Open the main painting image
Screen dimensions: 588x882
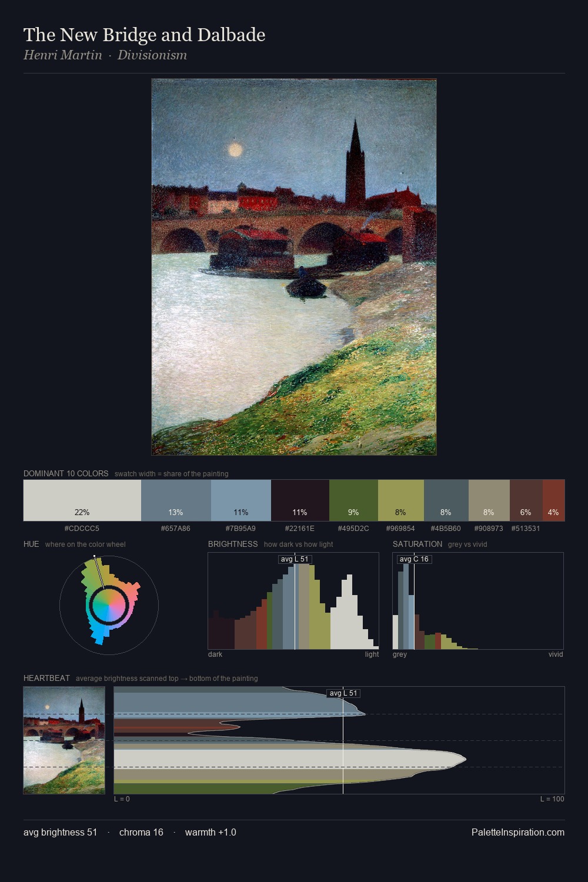(x=294, y=267)
